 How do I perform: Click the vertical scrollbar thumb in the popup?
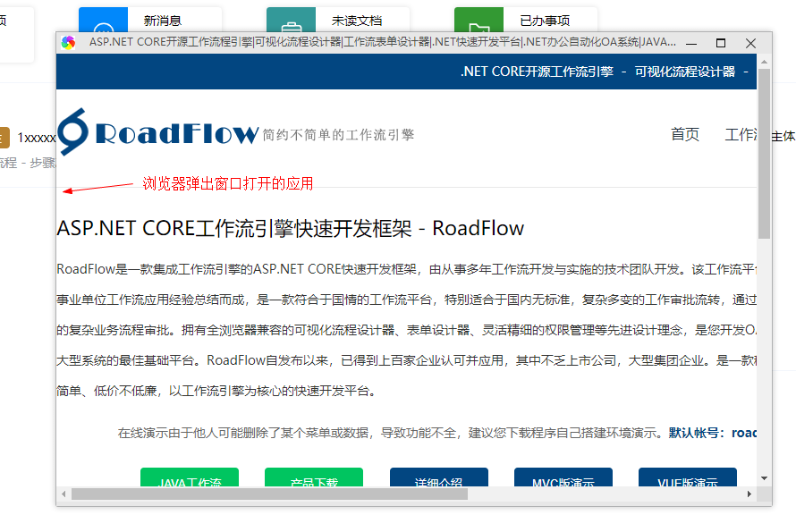(764, 153)
